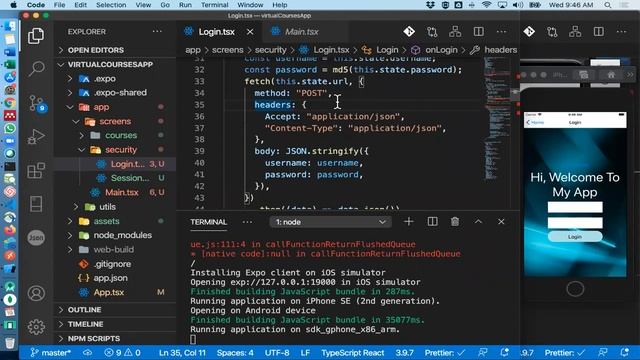
Task: Close the Login.tsx editor tab
Action: point(250,31)
